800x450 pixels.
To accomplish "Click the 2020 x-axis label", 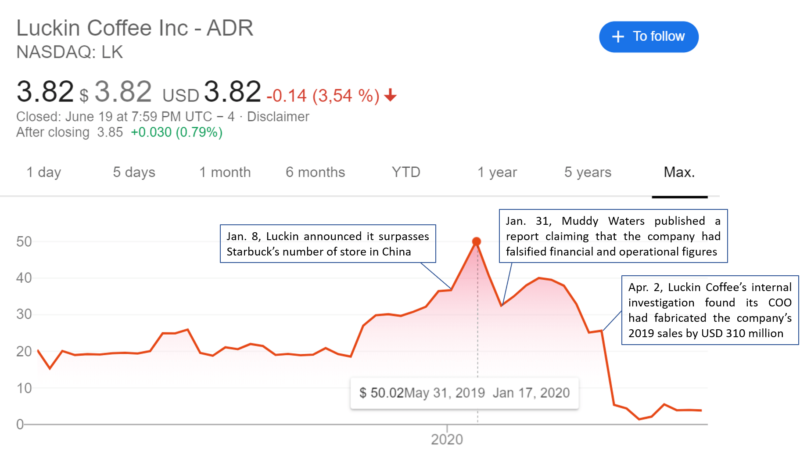I will coord(447,439).
